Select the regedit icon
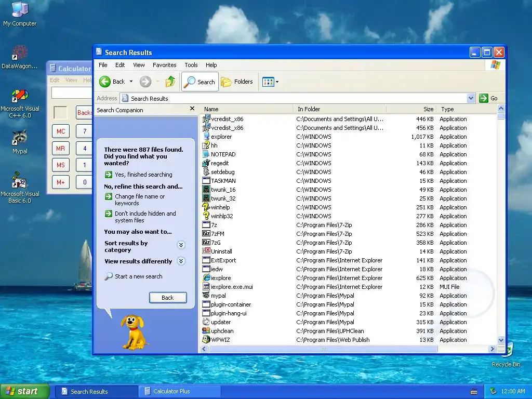 tap(206, 163)
